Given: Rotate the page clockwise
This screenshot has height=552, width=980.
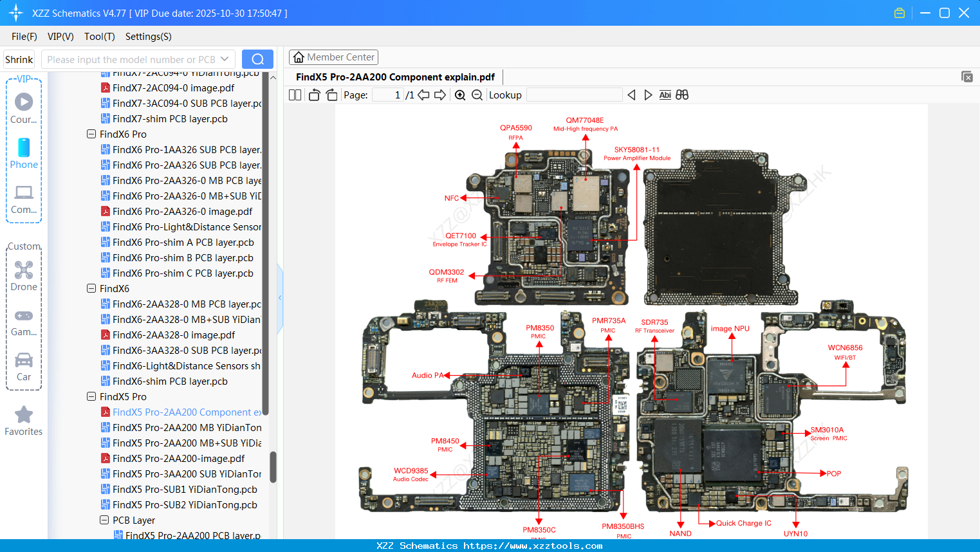Looking at the screenshot, I should point(331,95).
